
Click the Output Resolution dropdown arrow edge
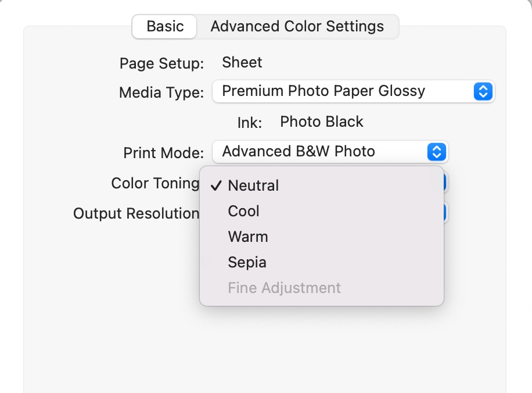pyautogui.click(x=445, y=213)
